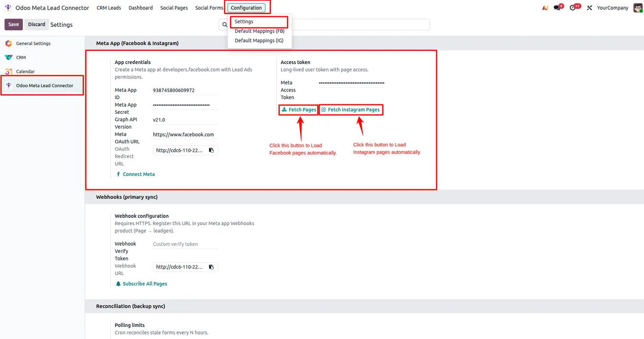Screen dimensions: 644x339
Task: Click the search magnifier icon
Action: pos(225,25)
